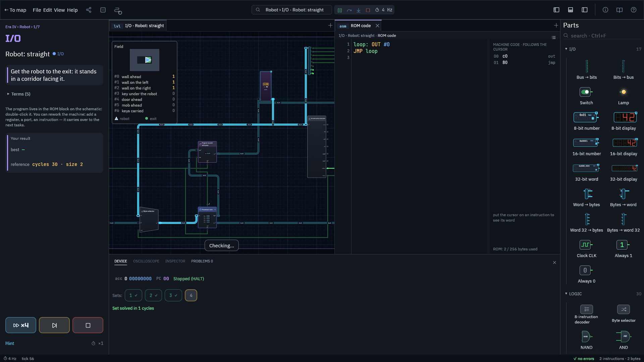Viewport: 644px width, 362px height.
Task: Switch to the INSPECTOR tab
Action: (175, 261)
